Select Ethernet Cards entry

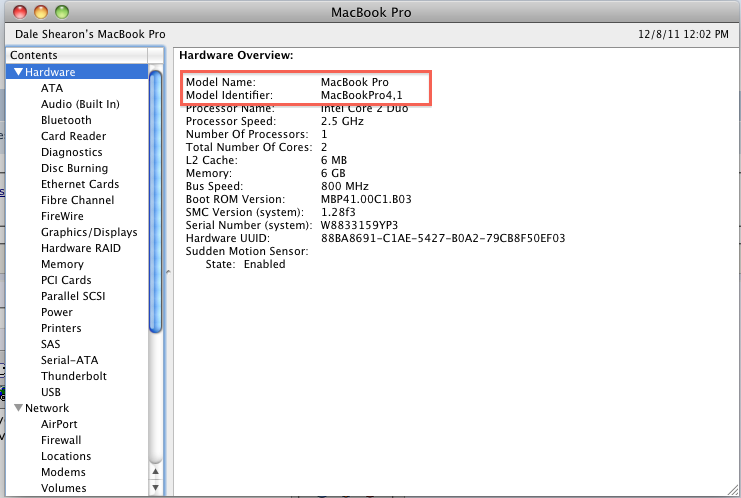pos(80,184)
